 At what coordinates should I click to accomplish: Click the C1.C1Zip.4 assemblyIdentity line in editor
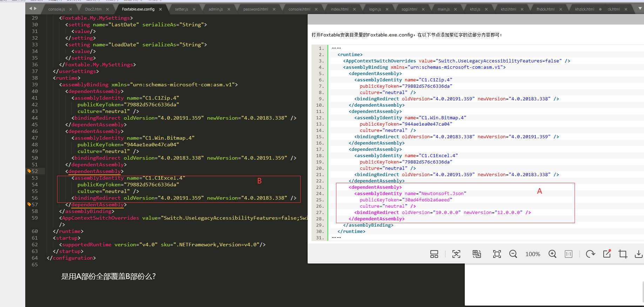(x=125, y=98)
